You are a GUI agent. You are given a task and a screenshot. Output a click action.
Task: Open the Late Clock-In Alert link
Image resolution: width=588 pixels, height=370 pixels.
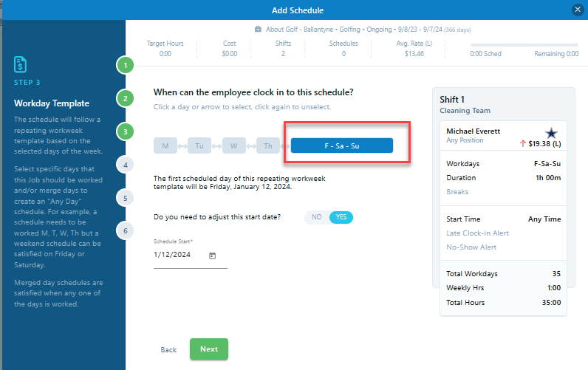[x=477, y=233]
